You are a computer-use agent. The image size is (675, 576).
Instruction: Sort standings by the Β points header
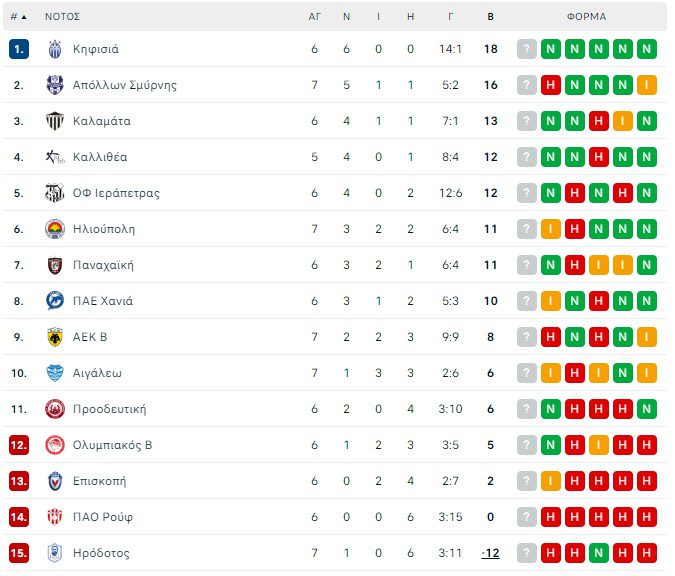point(490,17)
